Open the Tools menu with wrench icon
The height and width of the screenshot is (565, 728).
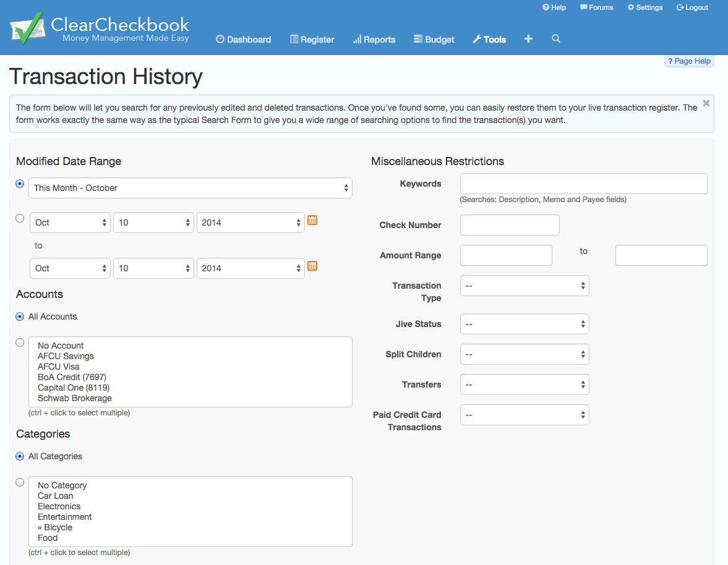point(489,40)
